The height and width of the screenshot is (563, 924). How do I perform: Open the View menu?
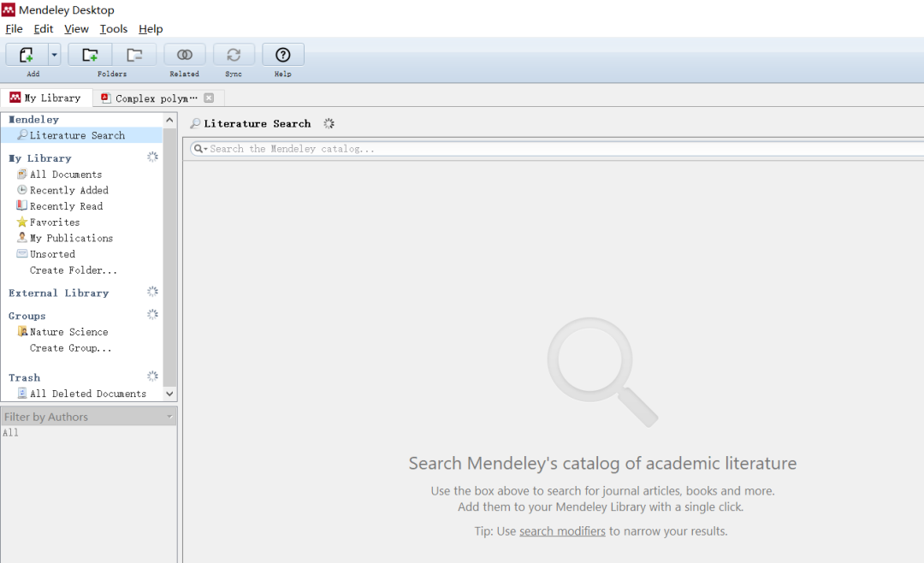tap(76, 29)
